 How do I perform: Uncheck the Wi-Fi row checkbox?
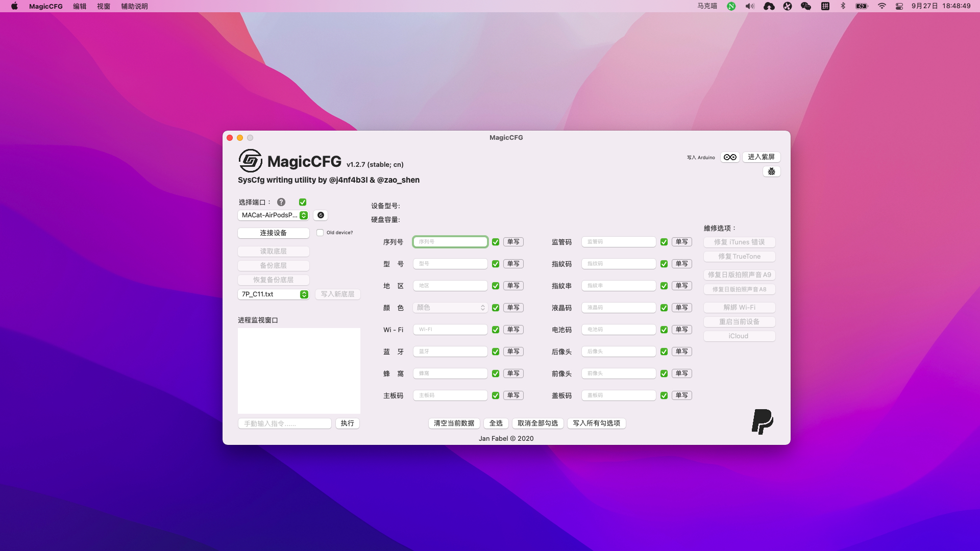point(496,330)
